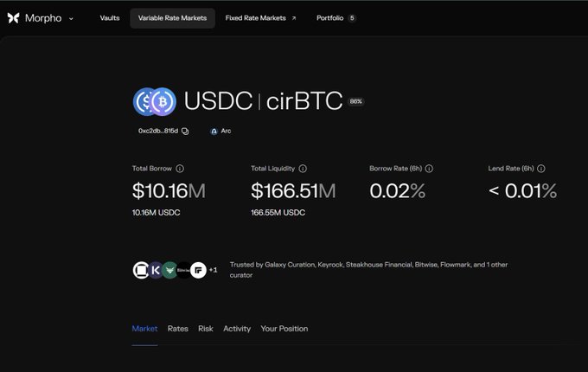Click the +1 additional curator indicator

(213, 270)
